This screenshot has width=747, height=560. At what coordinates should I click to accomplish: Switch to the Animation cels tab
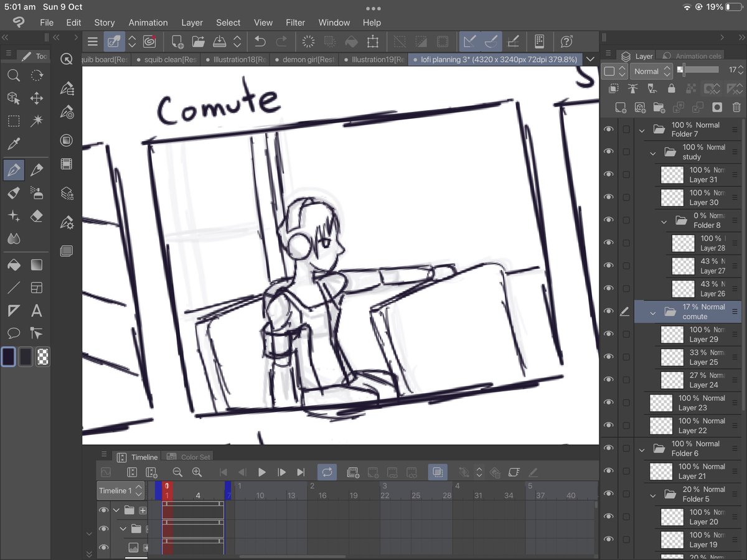692,56
